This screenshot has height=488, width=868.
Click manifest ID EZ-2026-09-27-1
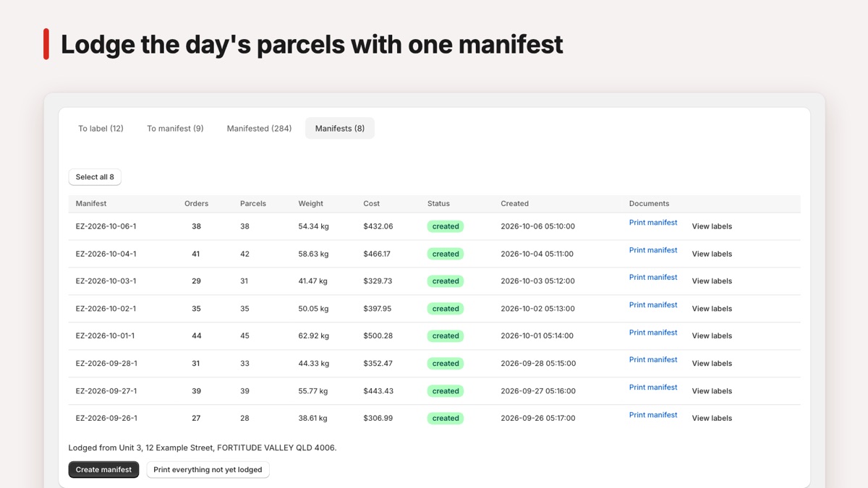point(106,391)
